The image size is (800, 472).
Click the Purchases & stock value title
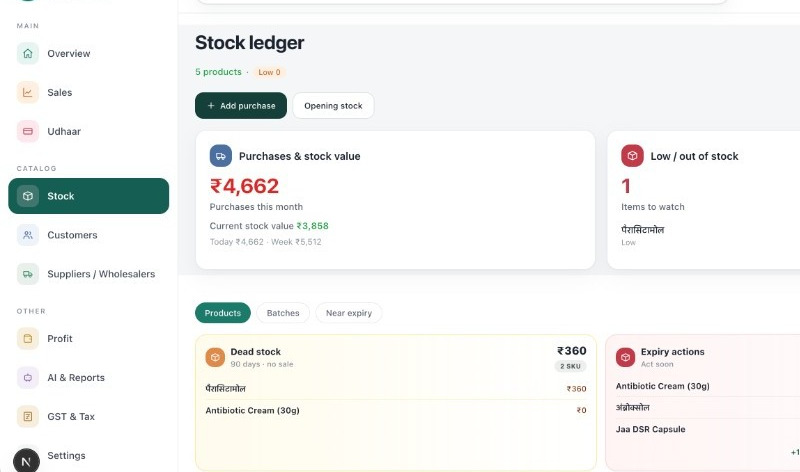[x=299, y=156]
